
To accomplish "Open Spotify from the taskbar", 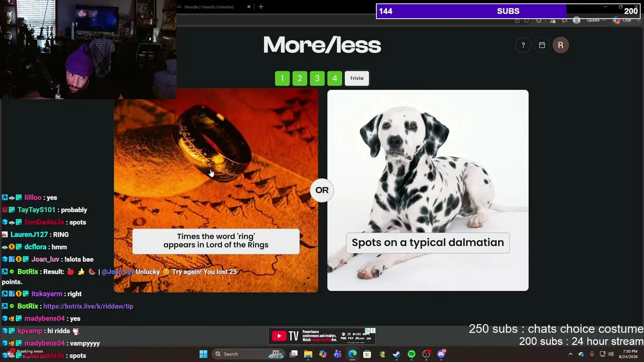I will coord(412,354).
